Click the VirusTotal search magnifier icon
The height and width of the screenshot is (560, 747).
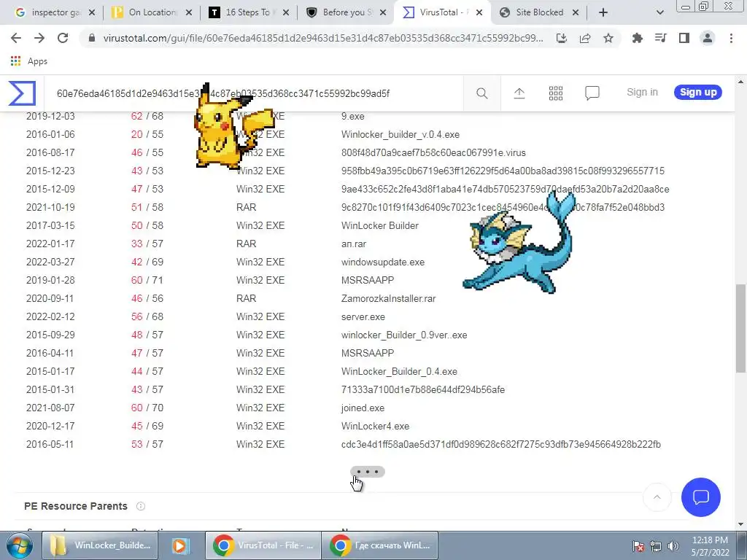pyautogui.click(x=481, y=93)
